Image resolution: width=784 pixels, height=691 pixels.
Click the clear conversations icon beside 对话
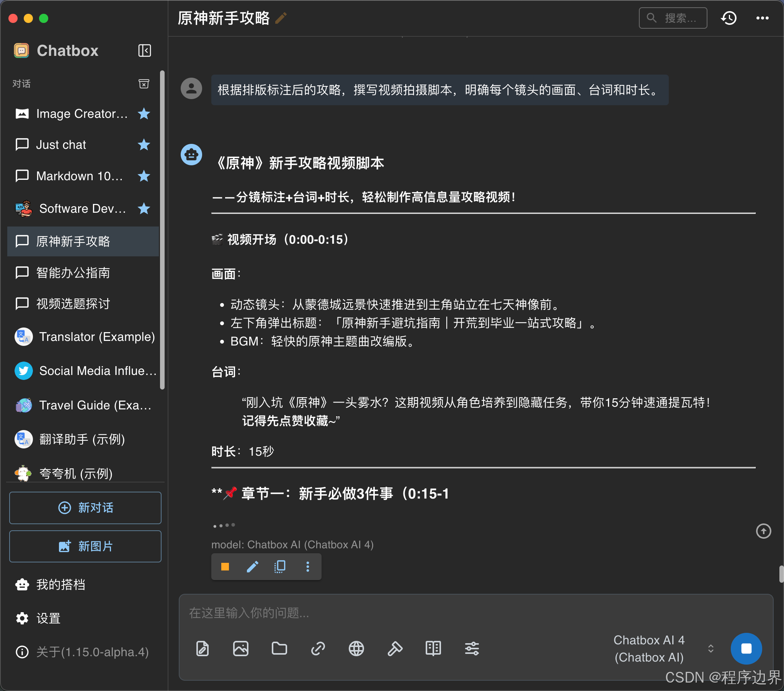(144, 83)
